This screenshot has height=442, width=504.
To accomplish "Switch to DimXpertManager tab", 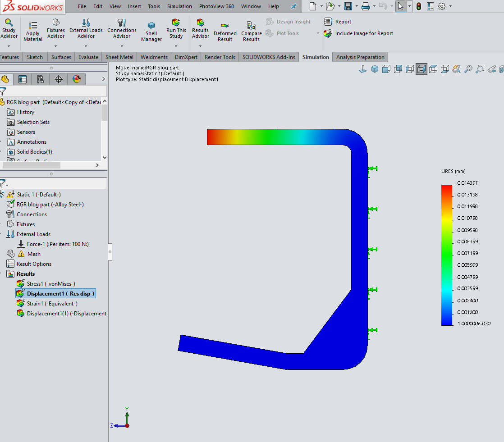I will (59, 79).
